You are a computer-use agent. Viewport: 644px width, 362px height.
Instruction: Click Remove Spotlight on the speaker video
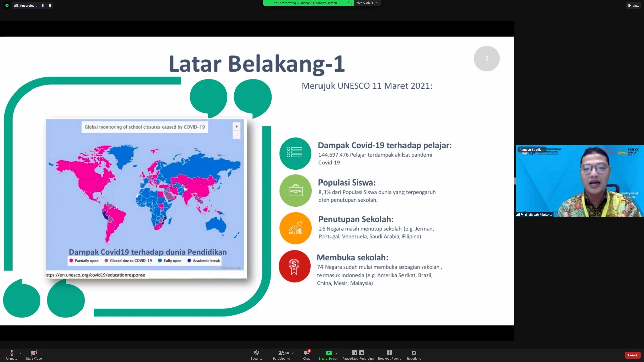(532, 150)
